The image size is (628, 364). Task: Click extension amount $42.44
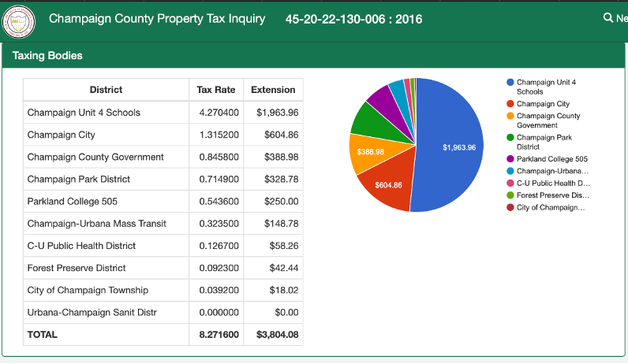pos(283,268)
